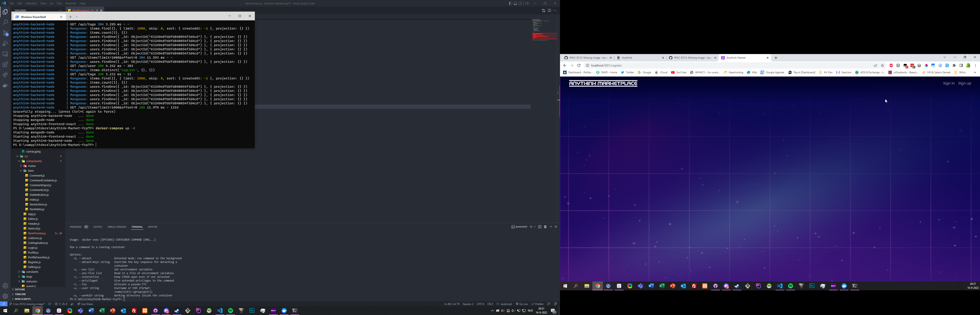The width and height of the screenshot is (980, 315).
Task: Kill terminal with the trash icon
Action: tap(545, 227)
